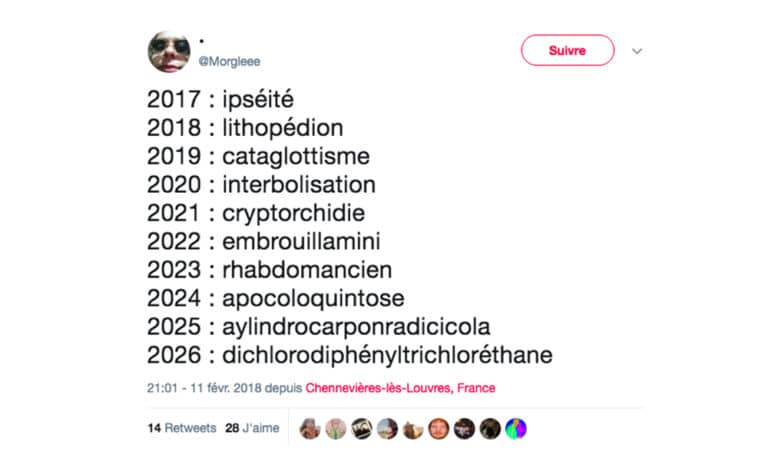Open the second liker avatar
The width and height of the screenshot is (768, 461).
pyautogui.click(x=336, y=428)
